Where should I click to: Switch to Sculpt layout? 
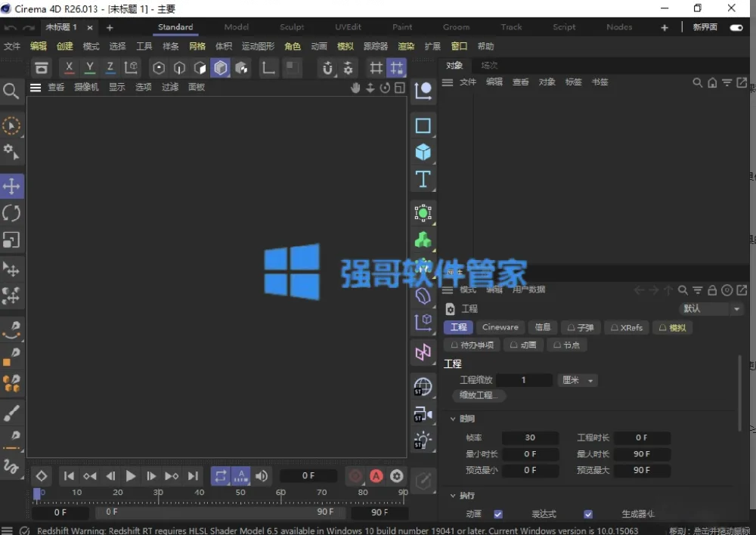[292, 27]
